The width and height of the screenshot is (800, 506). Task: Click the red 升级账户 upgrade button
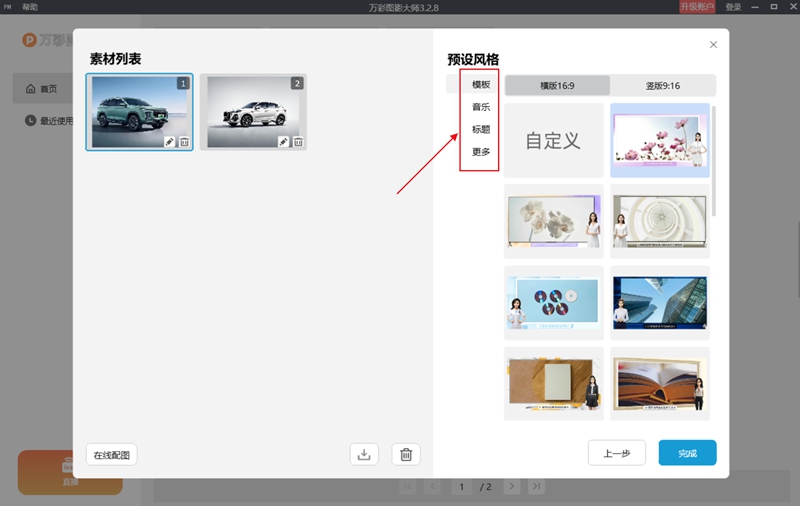697,7
